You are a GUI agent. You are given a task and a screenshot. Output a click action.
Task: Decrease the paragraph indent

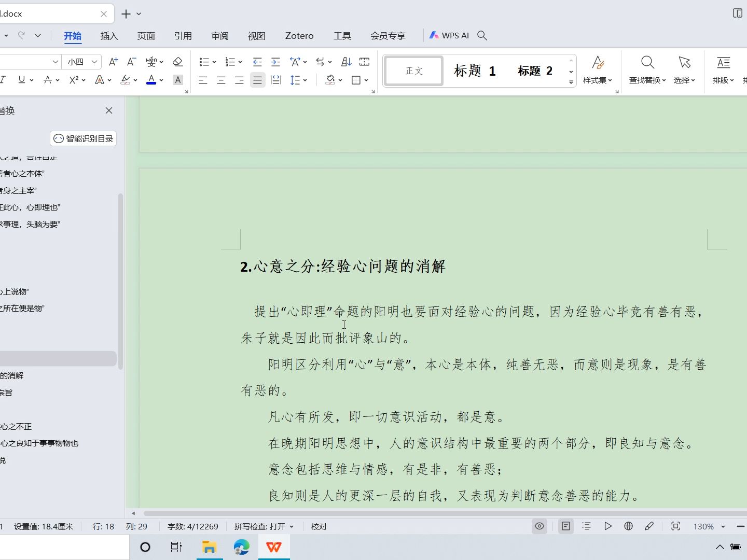[x=257, y=62]
